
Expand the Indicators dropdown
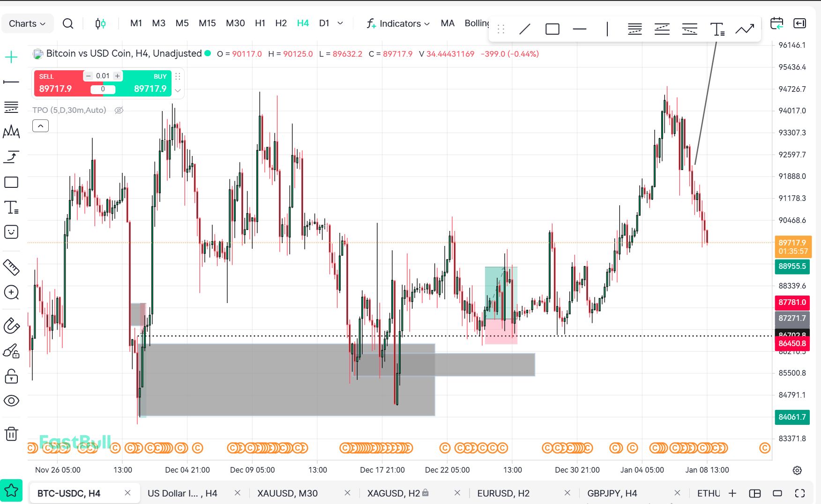(399, 23)
